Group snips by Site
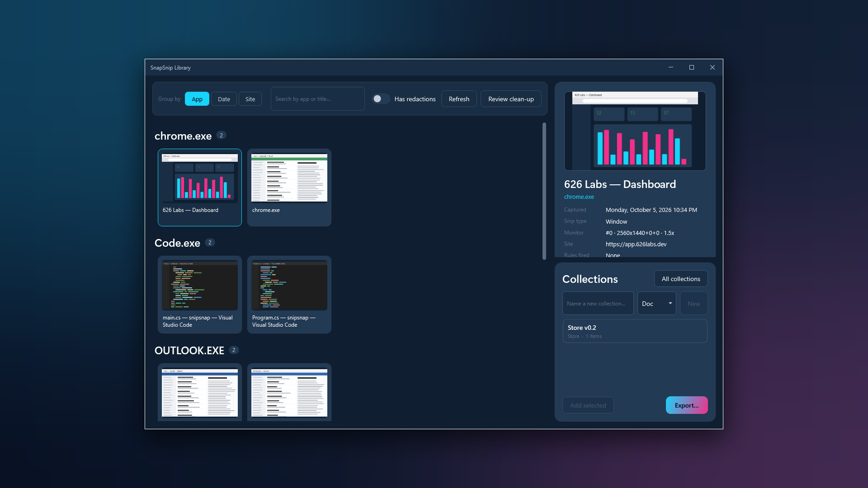The width and height of the screenshot is (868, 488). point(250,99)
